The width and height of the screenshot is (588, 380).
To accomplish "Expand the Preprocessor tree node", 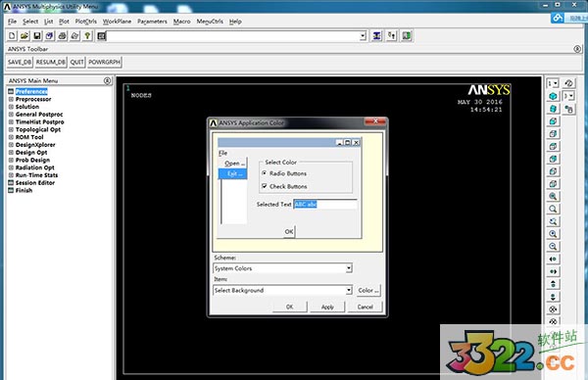I will (11, 99).
